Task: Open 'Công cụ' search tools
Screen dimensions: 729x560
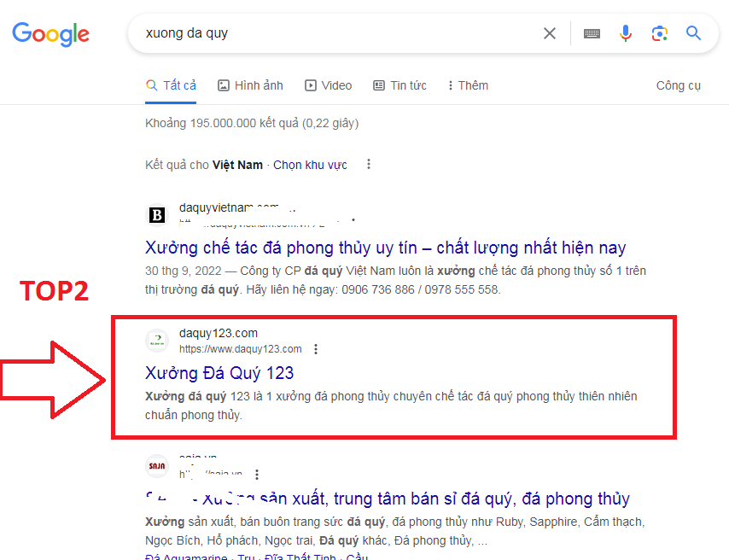Action: pyautogui.click(x=679, y=85)
